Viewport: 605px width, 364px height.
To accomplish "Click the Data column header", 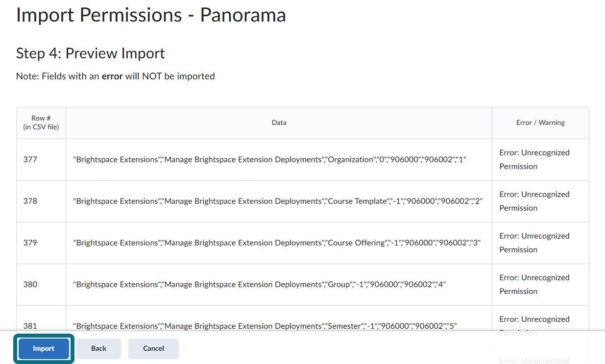I will point(279,122).
